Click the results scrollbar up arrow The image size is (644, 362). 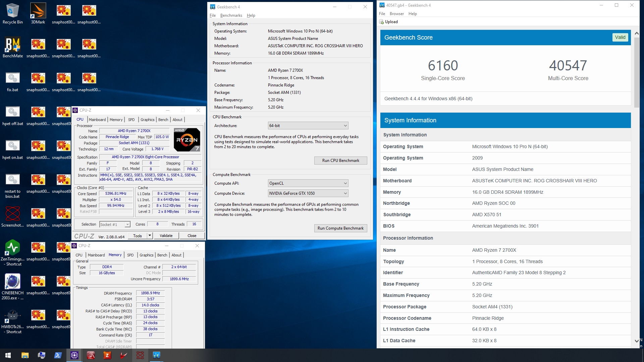coord(637,34)
